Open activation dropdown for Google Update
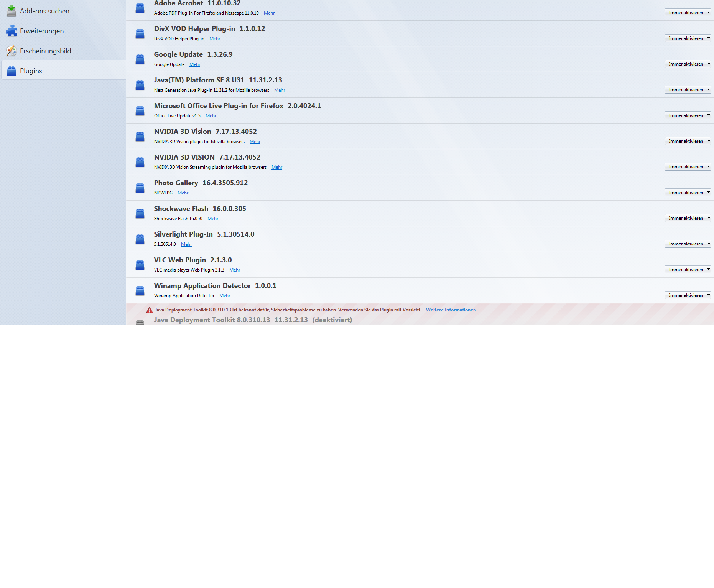Viewport: 714px width, 588px height. click(688, 64)
